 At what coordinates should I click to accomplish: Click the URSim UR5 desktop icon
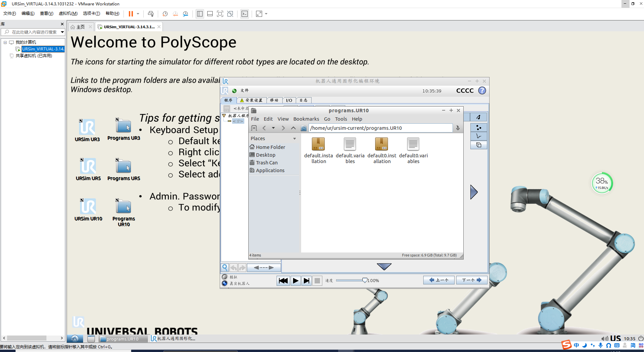coord(88,169)
